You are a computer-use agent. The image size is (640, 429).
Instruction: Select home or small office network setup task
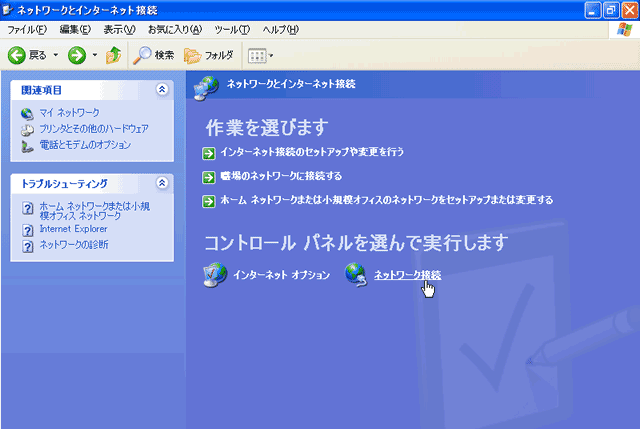point(387,200)
